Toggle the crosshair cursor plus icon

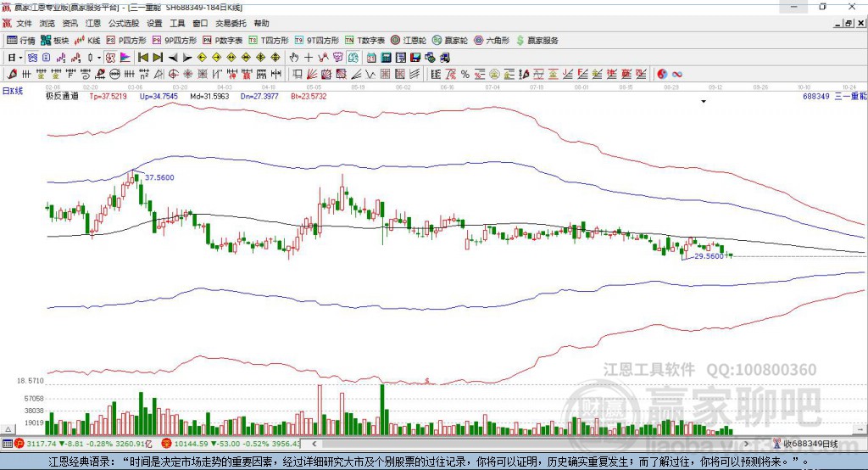tap(309, 58)
